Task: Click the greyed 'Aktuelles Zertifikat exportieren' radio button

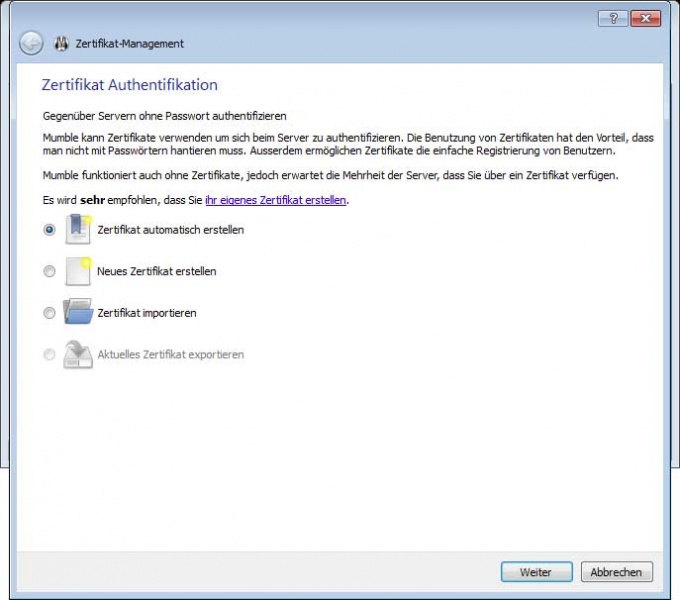Action: pyautogui.click(x=49, y=355)
